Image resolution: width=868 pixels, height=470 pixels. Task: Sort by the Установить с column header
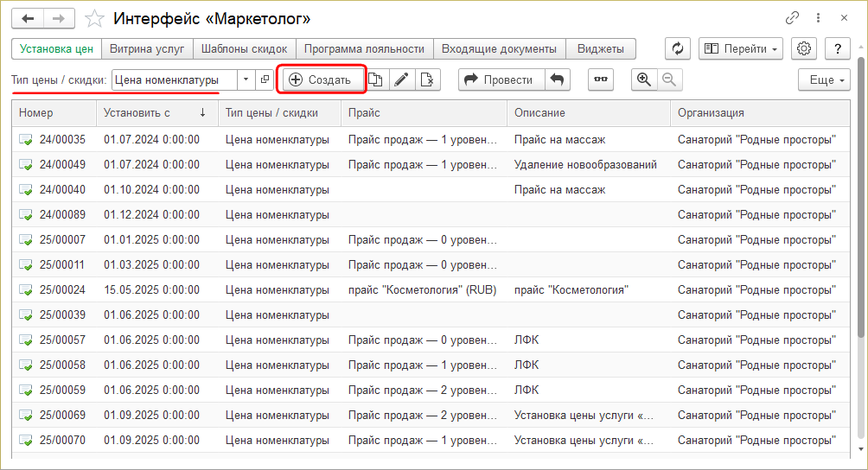pyautogui.click(x=156, y=112)
